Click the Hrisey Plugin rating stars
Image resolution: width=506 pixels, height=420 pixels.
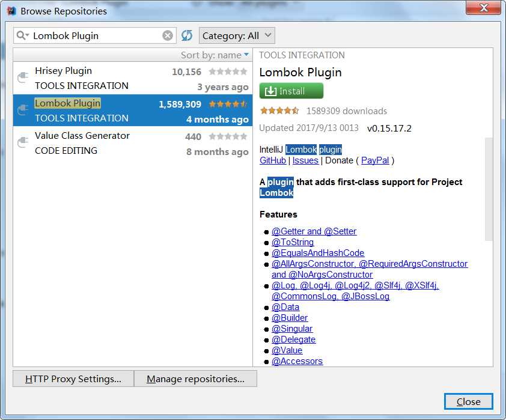[x=228, y=72]
